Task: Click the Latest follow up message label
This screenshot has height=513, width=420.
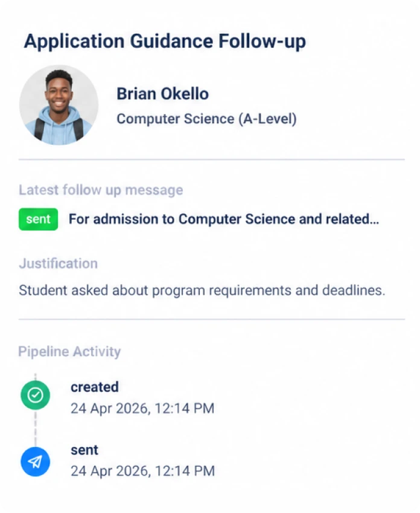Action: click(x=100, y=190)
